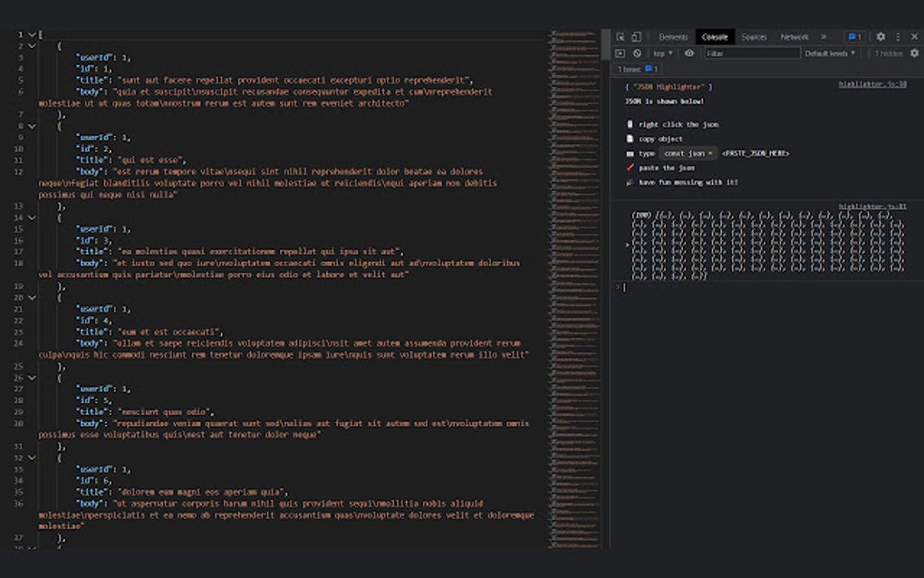Expand the logged (100) array output
The width and height of the screenshot is (924, 578).
[627, 245]
